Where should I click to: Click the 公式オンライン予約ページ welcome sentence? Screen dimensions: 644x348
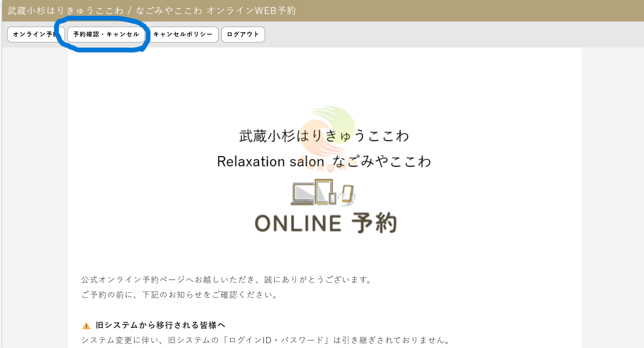226,280
